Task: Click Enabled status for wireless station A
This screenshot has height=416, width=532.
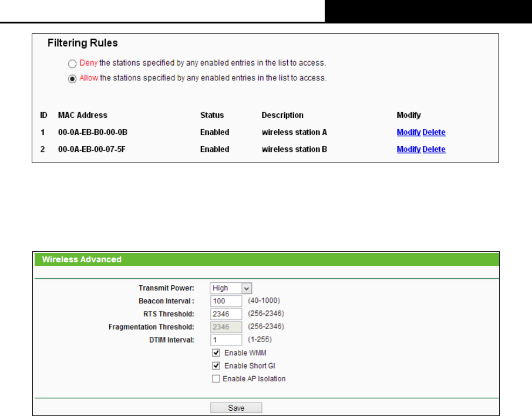Action: click(x=214, y=132)
